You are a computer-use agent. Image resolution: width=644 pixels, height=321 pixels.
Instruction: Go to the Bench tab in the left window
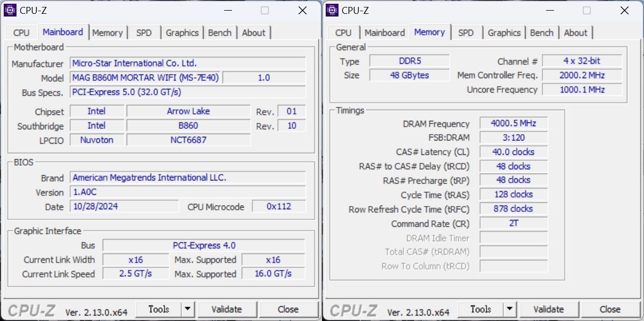220,32
